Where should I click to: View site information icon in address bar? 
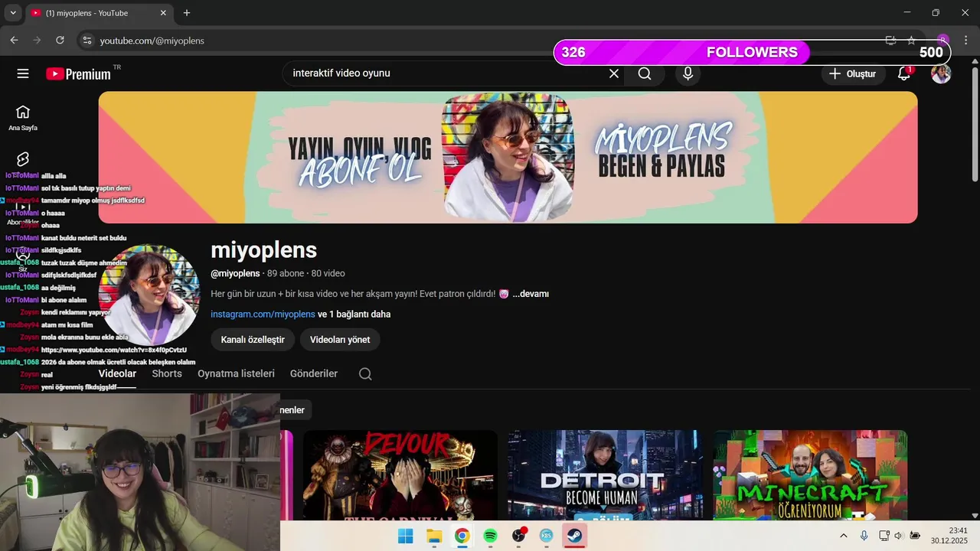(87, 41)
